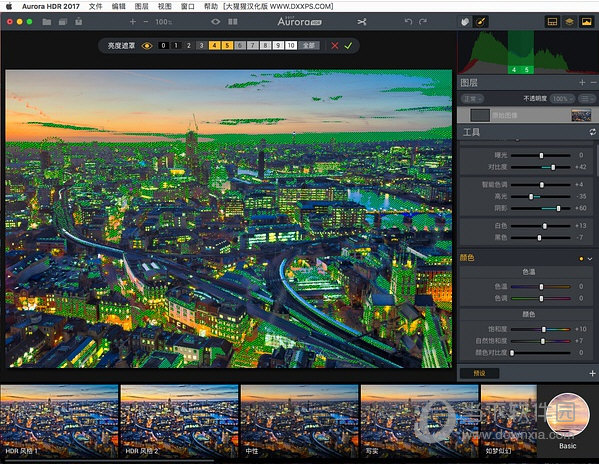The height and width of the screenshot is (464, 599).
Task: Select the HDR 风格 1 preset thumbnail
Action: point(59,421)
